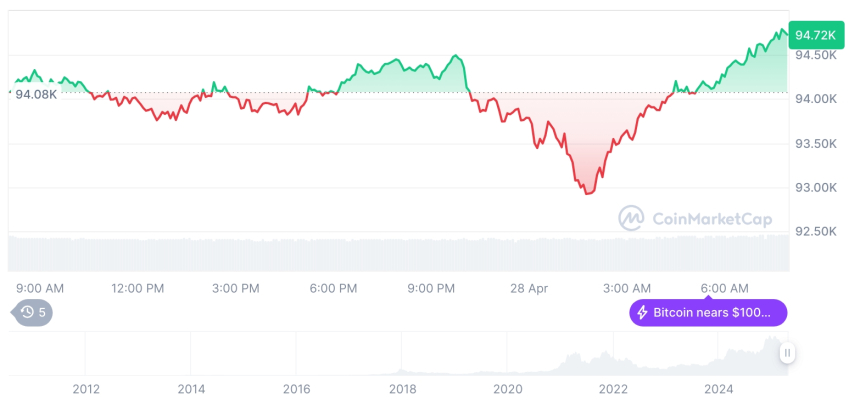Click the 6:00 PM time axis label

(333, 288)
